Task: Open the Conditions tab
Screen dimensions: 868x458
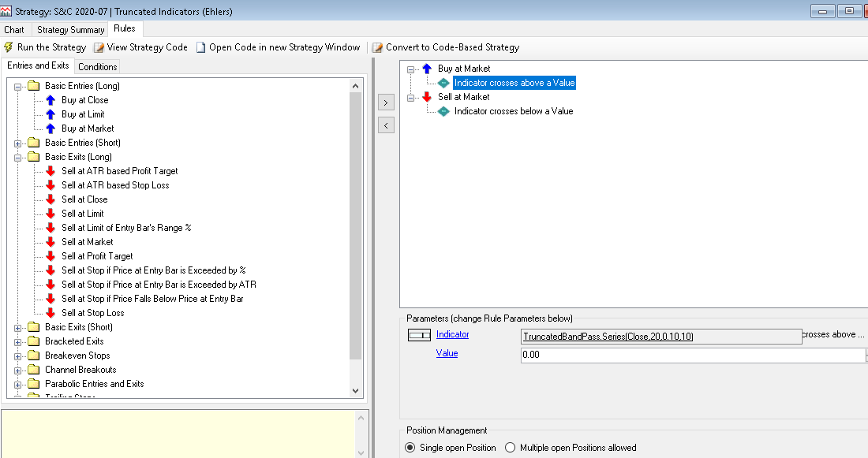Action: (x=98, y=67)
